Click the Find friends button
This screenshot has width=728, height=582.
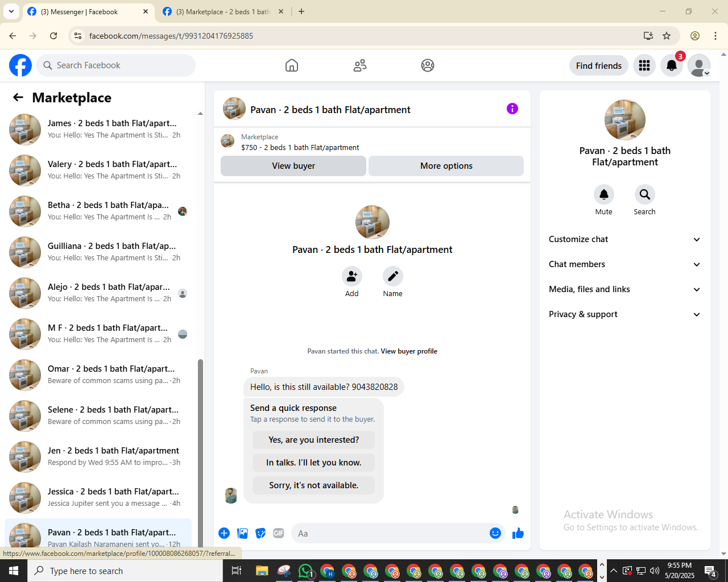pos(599,65)
